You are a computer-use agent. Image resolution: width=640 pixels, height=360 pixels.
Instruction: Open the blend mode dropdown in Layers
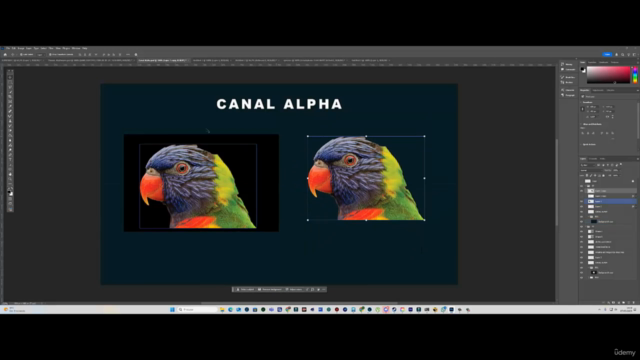tap(591, 170)
